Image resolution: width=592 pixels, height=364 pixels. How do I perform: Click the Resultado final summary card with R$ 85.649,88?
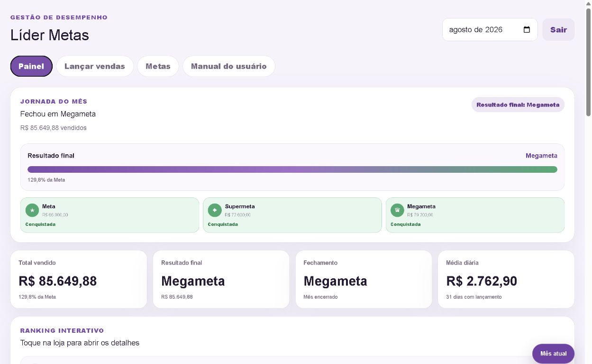click(221, 279)
